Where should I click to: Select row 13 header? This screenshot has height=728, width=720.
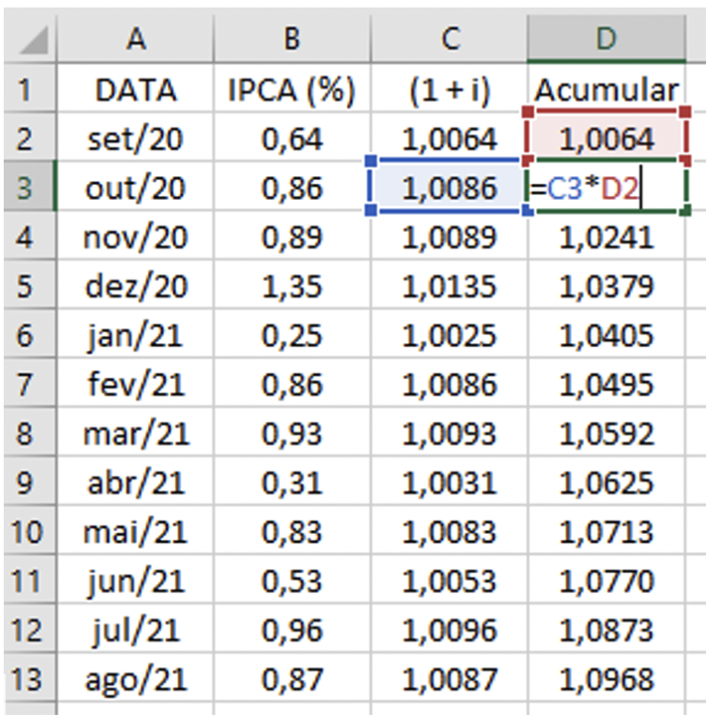(31, 678)
